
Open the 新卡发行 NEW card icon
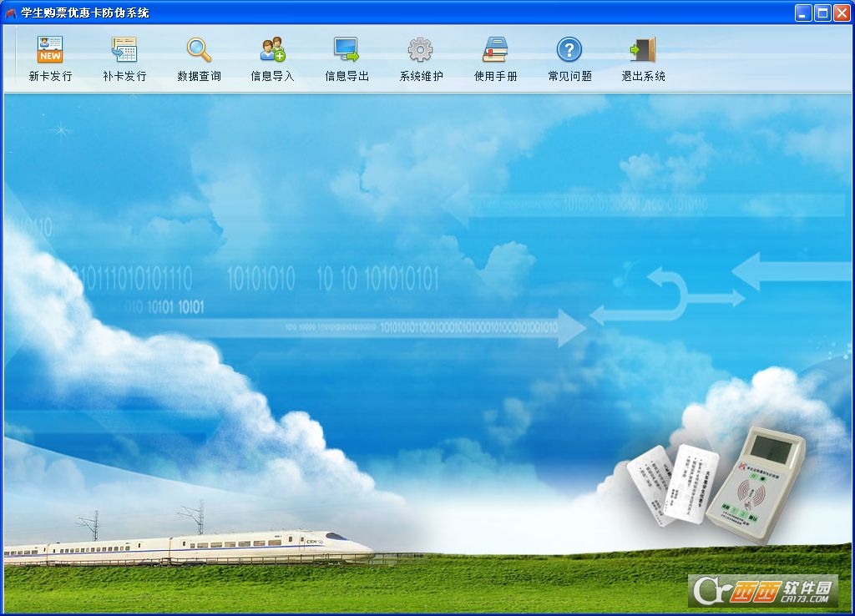50,49
